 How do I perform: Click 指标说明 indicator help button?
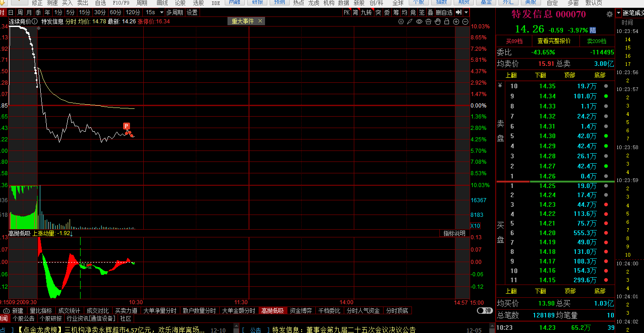tap(454, 233)
